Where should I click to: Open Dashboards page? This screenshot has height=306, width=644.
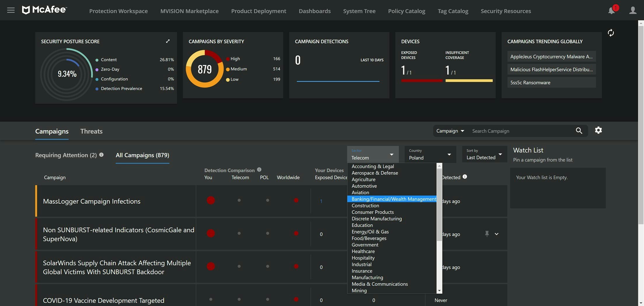[315, 11]
